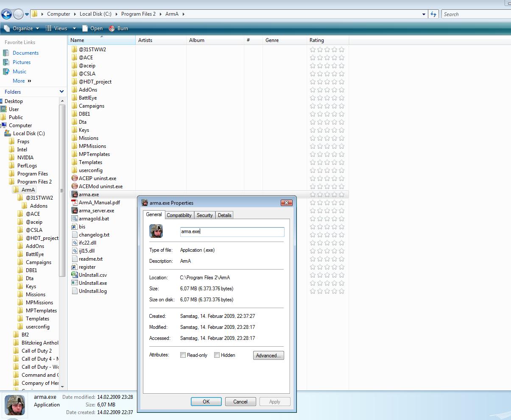Viewport: 511px width, 420px height.
Task: Select the ArmA folder in tree
Action: [x=28, y=190]
